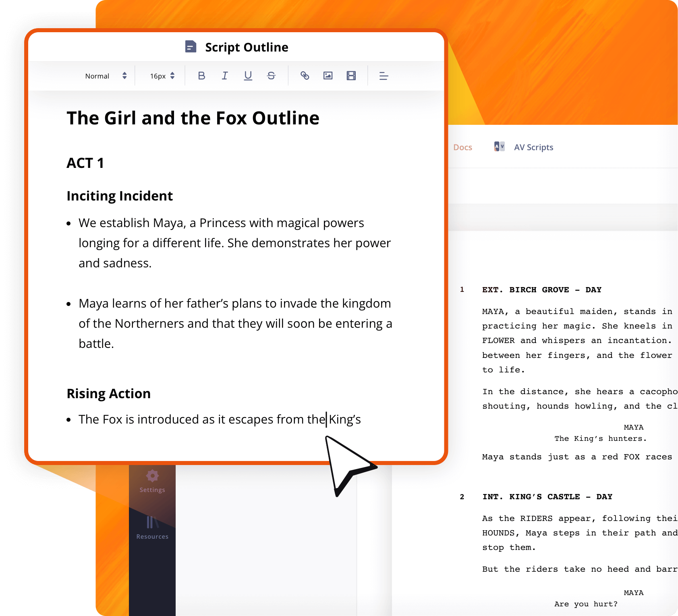Insert a video clip
Screen dimensions: 678x616
[x=350, y=75]
